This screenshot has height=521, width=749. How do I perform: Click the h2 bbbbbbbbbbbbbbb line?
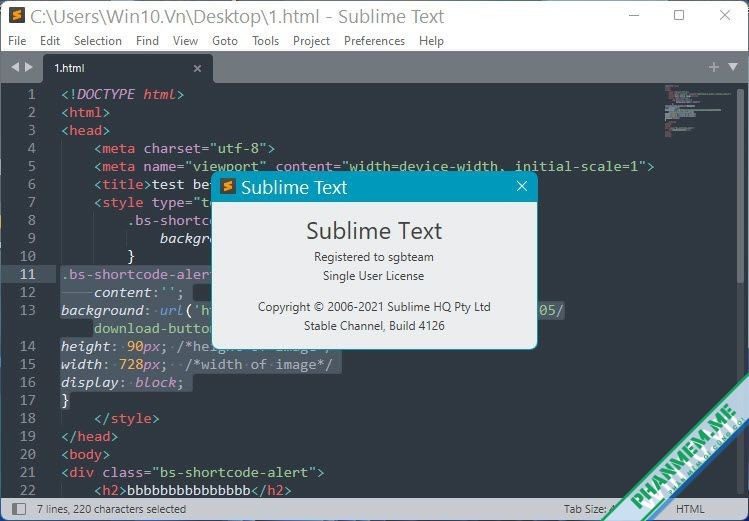[x=193, y=490]
